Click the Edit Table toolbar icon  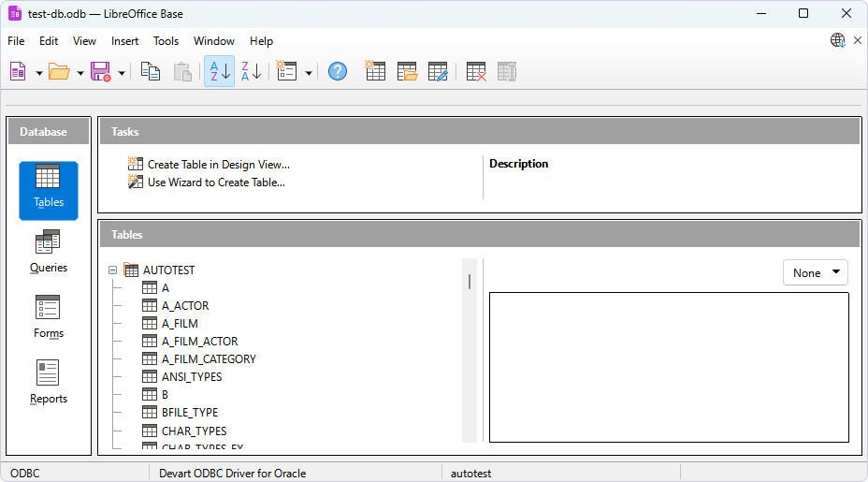pyautogui.click(x=438, y=72)
